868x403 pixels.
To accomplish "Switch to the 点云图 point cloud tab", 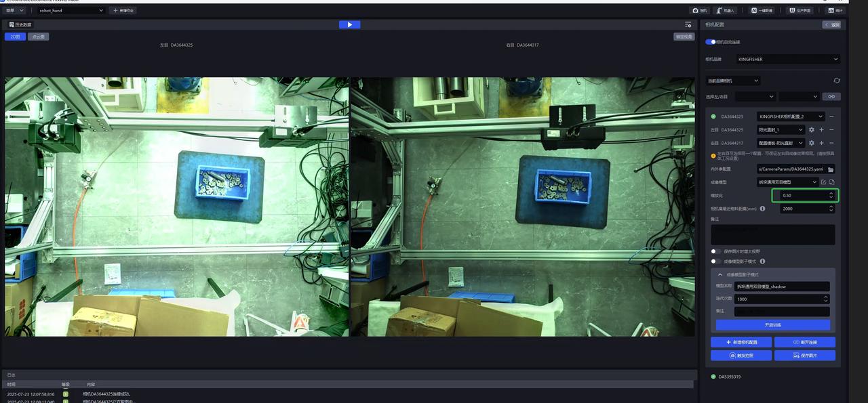I will point(38,37).
